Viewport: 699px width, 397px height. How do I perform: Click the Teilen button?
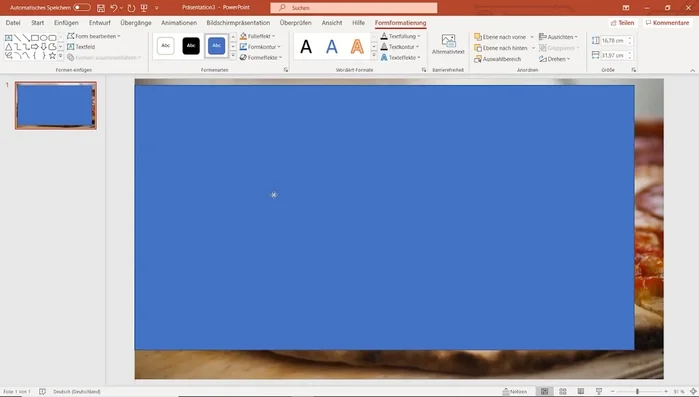tap(622, 23)
